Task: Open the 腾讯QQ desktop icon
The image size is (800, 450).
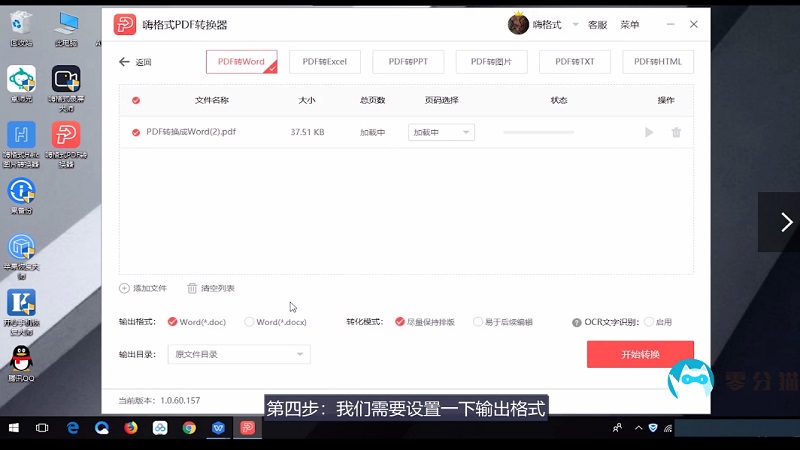Action: (20, 360)
